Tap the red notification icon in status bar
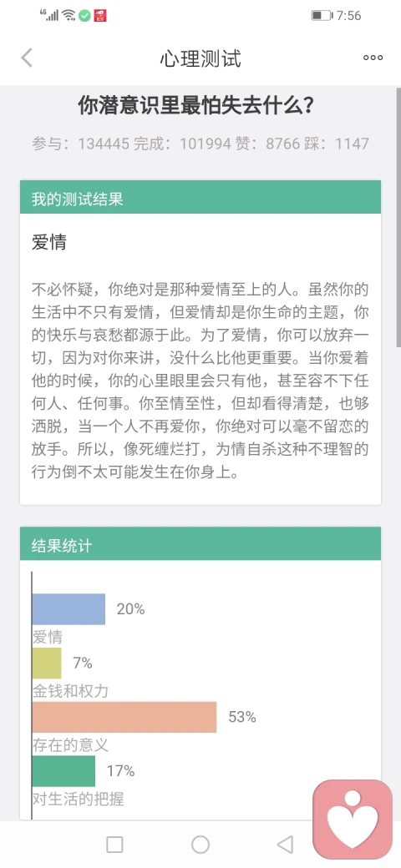Image resolution: width=401 pixels, height=868 pixels. [100, 16]
